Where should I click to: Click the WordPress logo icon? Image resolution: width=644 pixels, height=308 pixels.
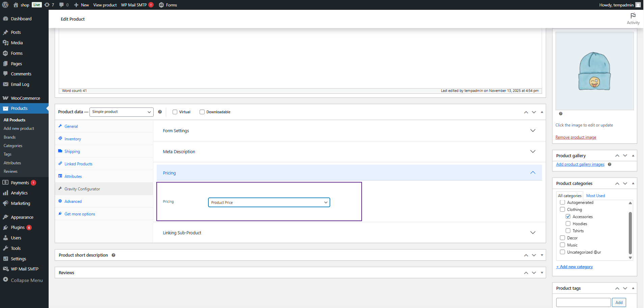(x=5, y=5)
